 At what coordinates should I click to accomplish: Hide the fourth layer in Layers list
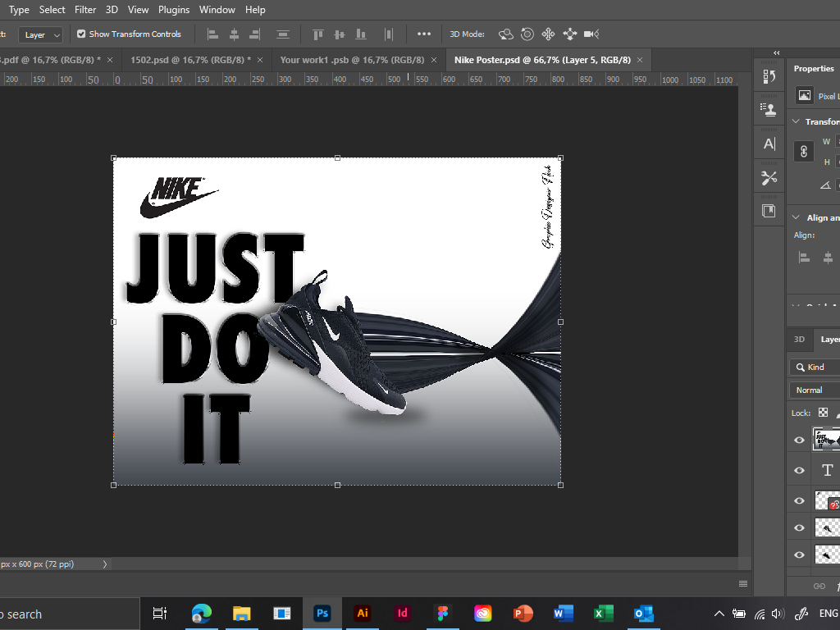799,527
